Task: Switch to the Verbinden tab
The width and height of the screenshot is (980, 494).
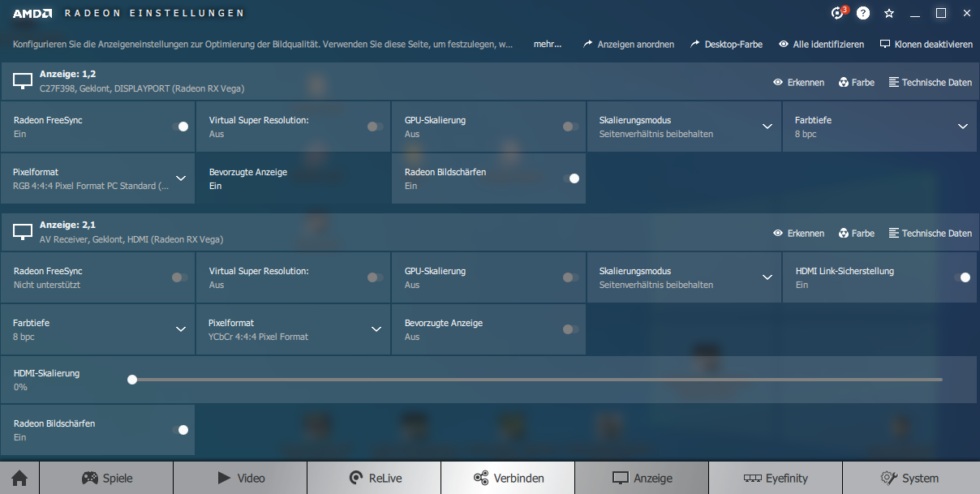Action: (x=508, y=478)
